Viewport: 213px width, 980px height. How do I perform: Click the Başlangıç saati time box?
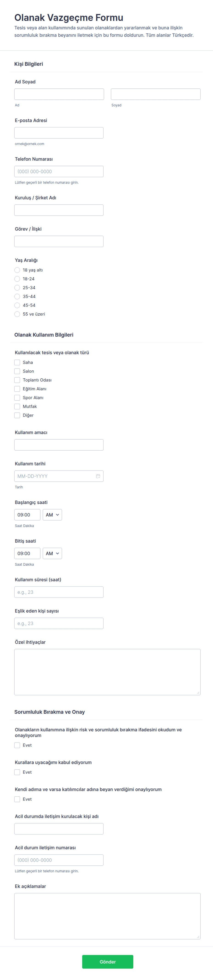[x=27, y=515]
